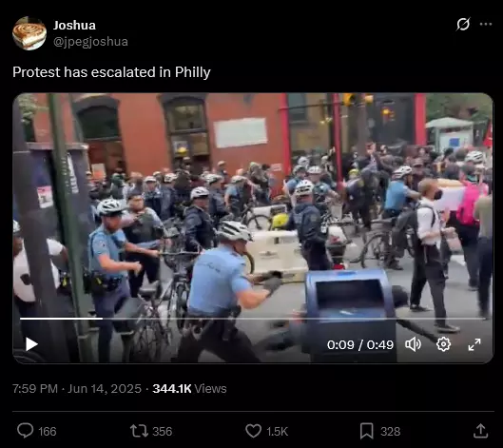
Task: Open the Joshua display name link
Action: tap(74, 26)
